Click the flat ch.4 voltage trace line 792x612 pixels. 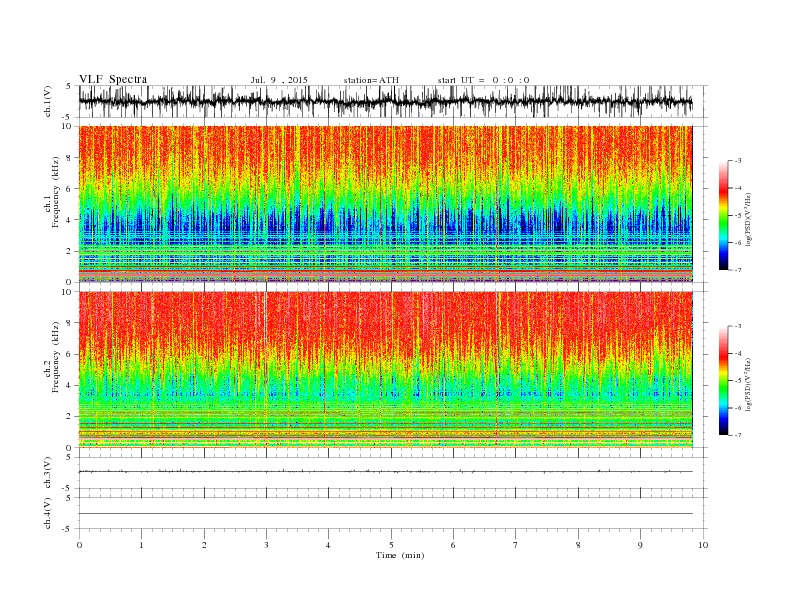pyautogui.click(x=385, y=514)
